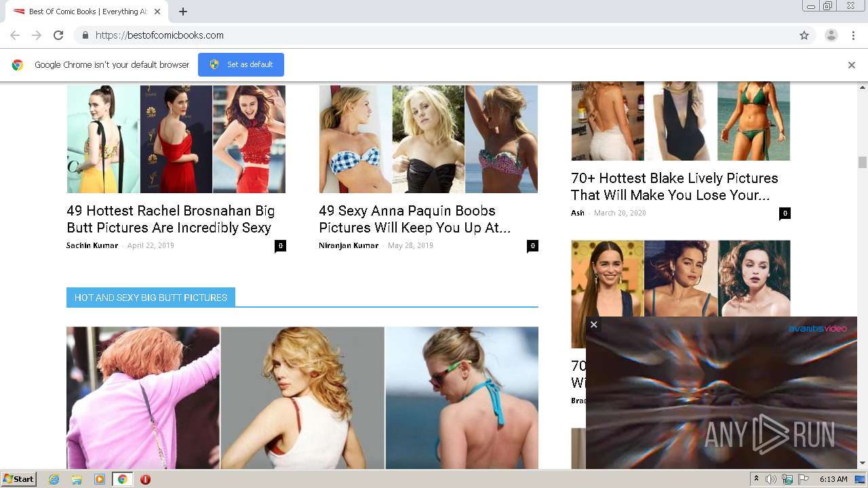Click the Blake Lively article thumbnail
868x488 pixels.
coord(681,121)
